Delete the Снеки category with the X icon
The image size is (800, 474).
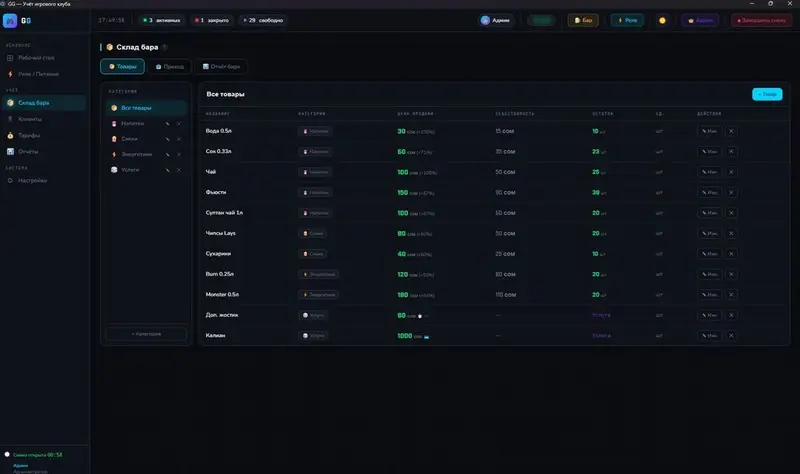tap(179, 139)
